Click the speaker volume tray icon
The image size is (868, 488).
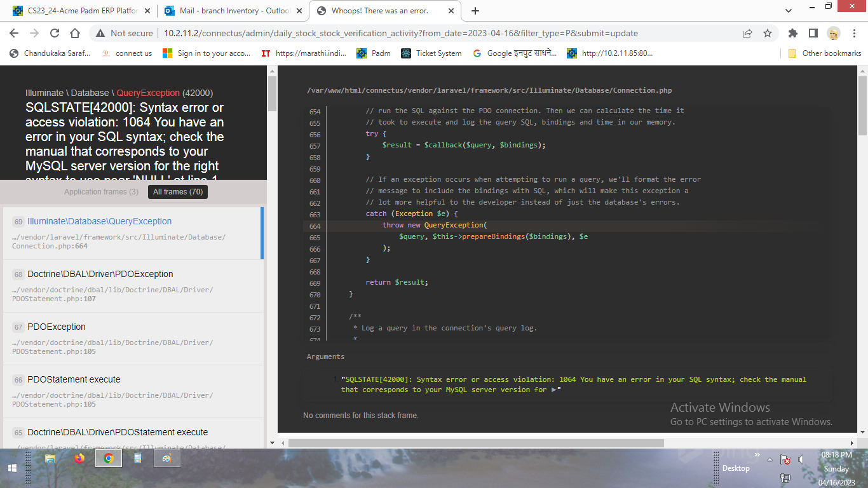tap(801, 459)
